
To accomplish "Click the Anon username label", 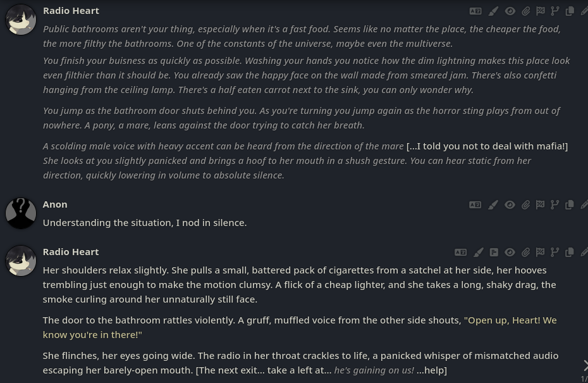I will 55,204.
